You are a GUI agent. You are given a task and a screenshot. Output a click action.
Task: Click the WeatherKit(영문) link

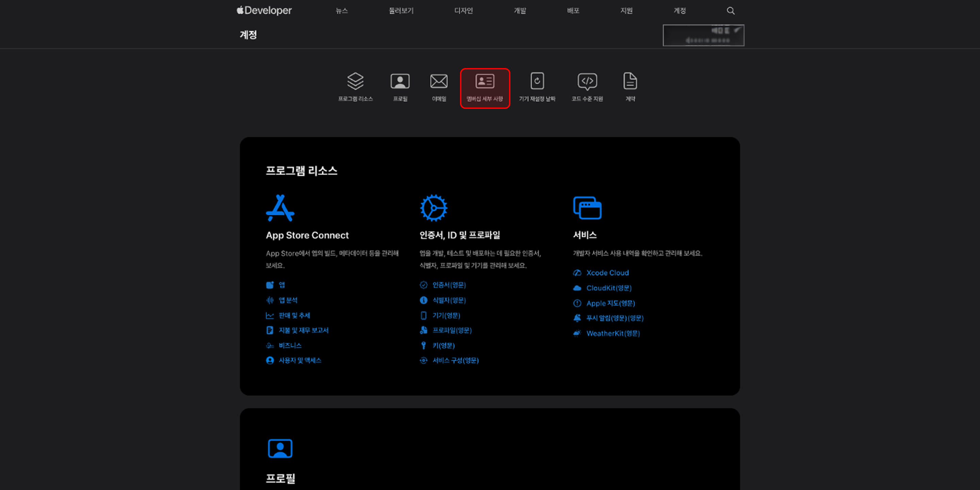(613, 333)
